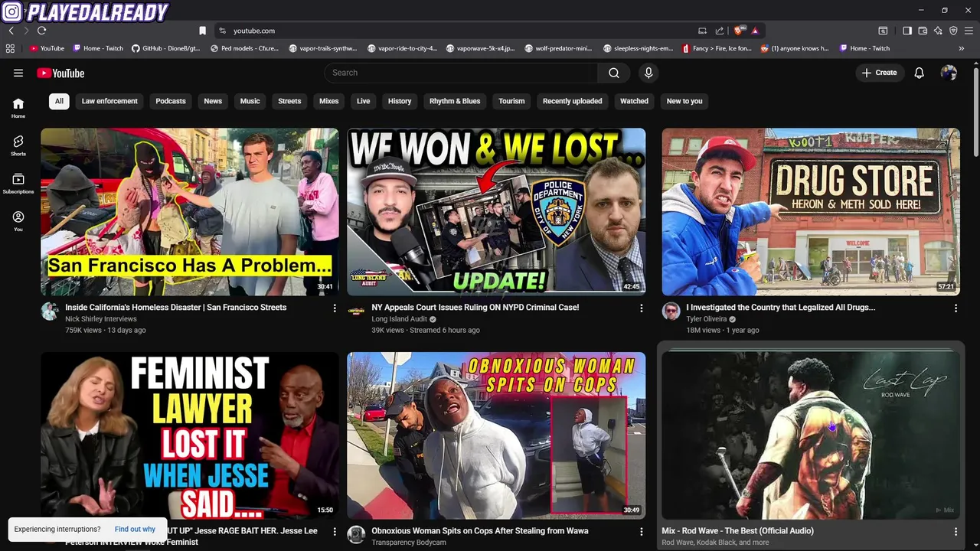Select the Podcasts filter chip
Viewport: 980px width, 551px height.
[171, 101]
